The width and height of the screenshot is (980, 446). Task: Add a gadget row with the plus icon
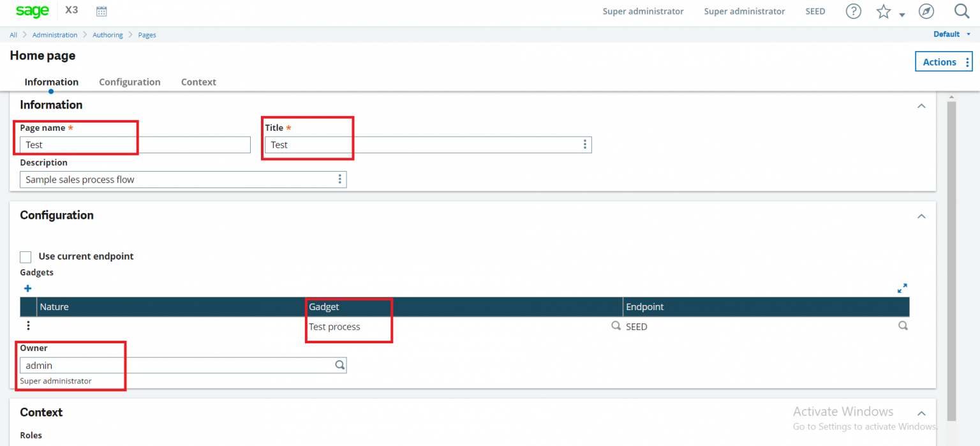point(27,288)
